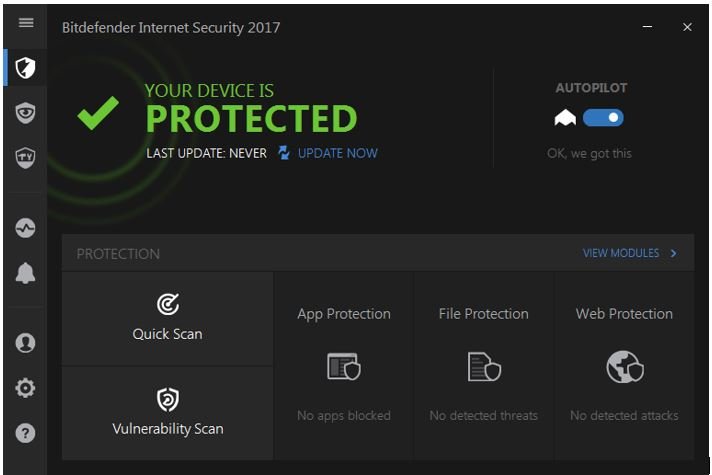Select the Protection shield sidebar icon

pos(25,68)
